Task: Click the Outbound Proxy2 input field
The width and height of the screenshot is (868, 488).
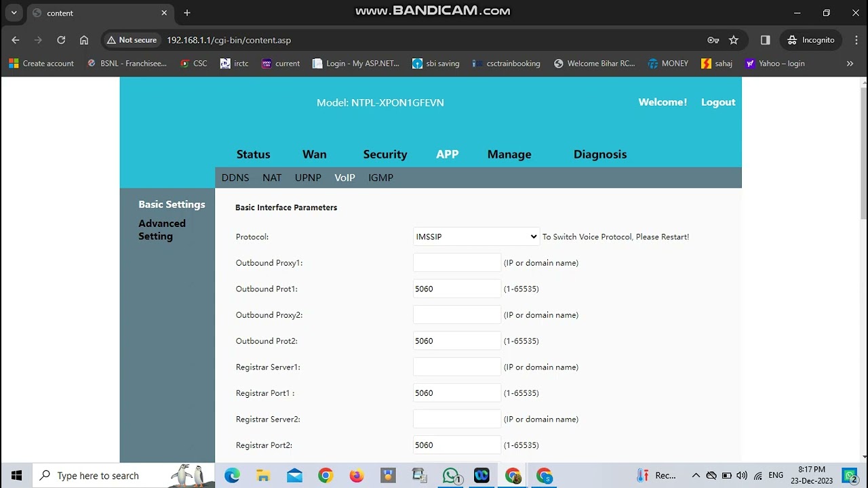Action: (x=457, y=315)
